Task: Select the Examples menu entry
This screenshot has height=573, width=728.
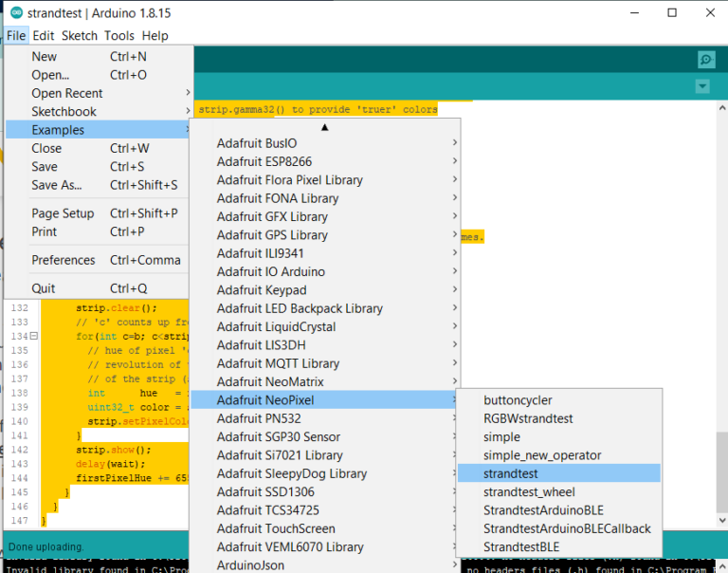Action: coord(99,130)
